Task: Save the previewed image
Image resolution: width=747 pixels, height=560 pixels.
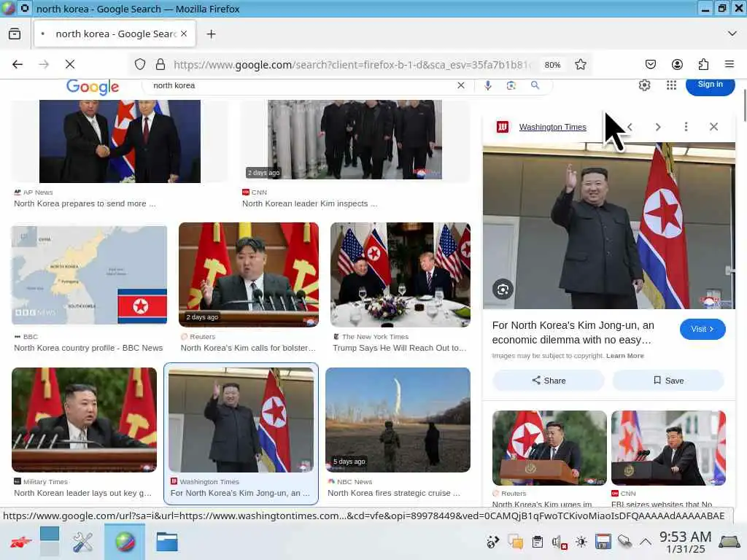Action: [668, 381]
